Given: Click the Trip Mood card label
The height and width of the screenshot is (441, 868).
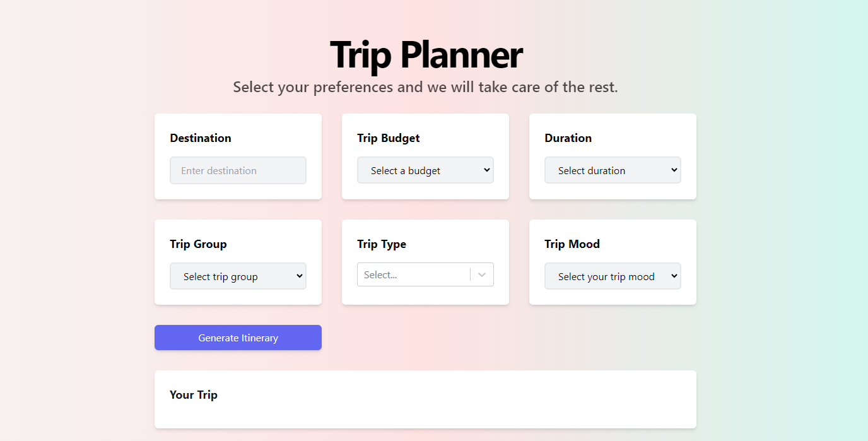Looking at the screenshot, I should (x=572, y=244).
